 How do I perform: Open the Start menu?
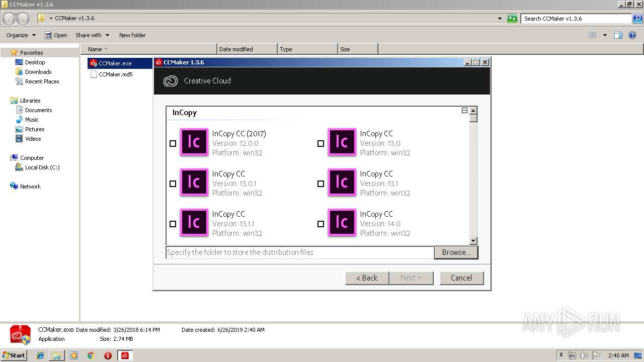point(14,355)
